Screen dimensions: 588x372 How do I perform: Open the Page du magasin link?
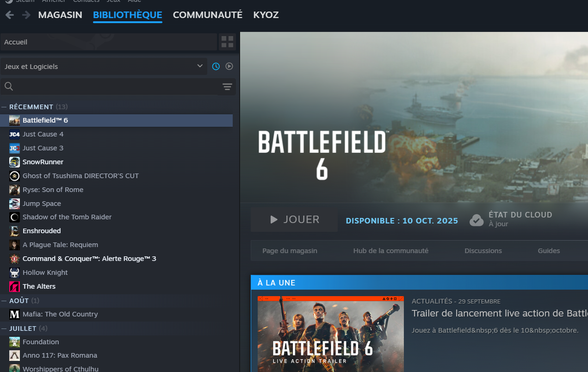290,251
